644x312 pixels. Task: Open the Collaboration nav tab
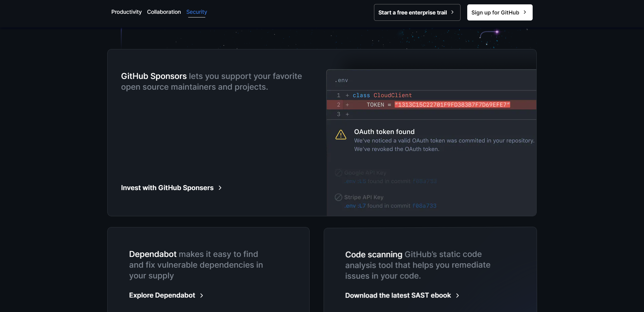[x=164, y=12]
